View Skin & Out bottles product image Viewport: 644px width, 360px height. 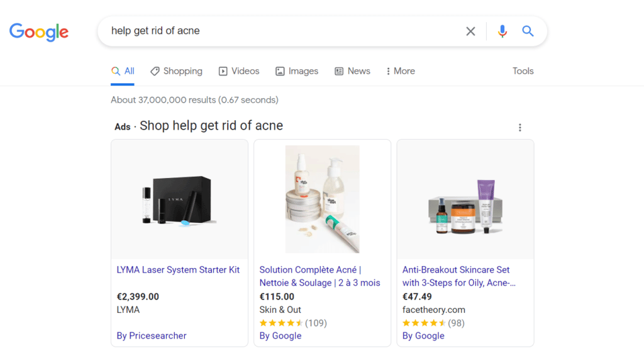(323, 200)
